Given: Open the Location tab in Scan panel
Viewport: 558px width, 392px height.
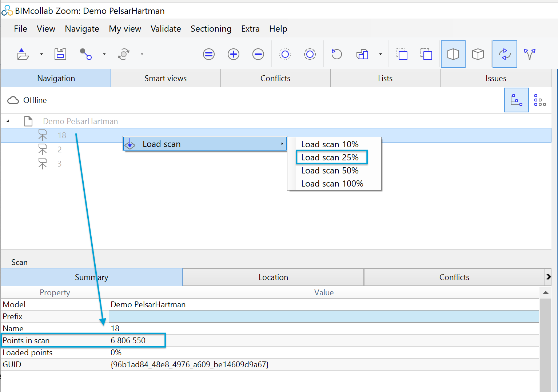Looking at the screenshot, I should click(x=273, y=277).
